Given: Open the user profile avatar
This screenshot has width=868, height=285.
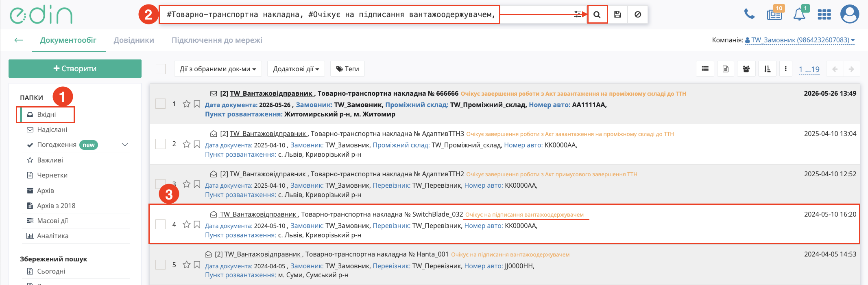Looking at the screenshot, I should click(x=850, y=14).
